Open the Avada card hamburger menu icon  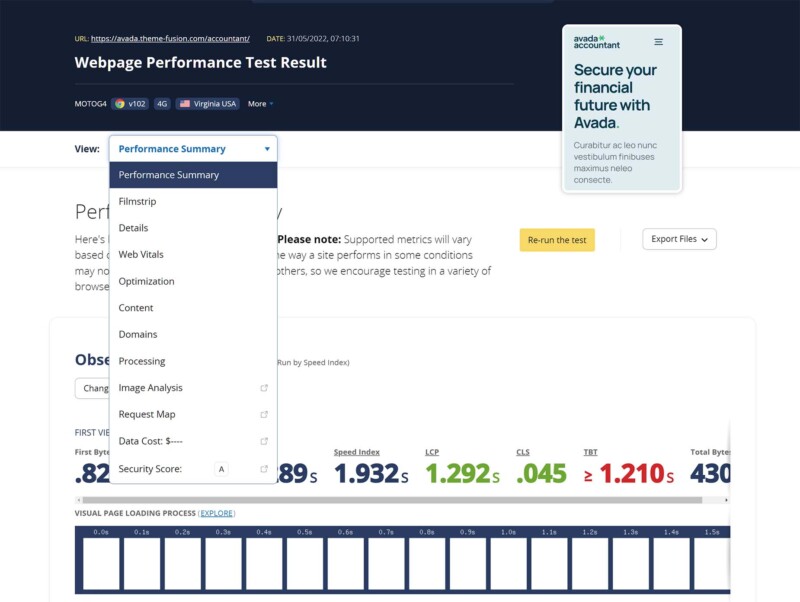pyautogui.click(x=659, y=42)
